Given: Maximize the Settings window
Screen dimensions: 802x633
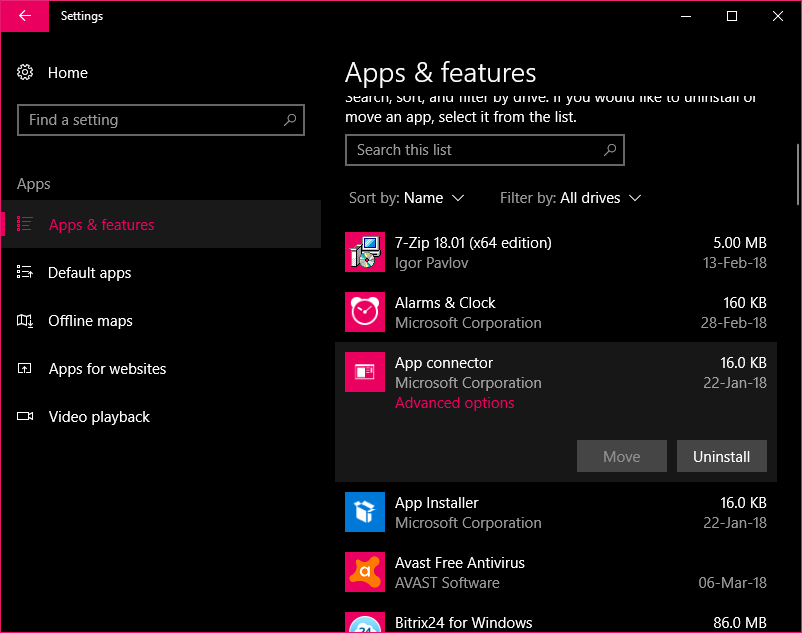Looking at the screenshot, I should [732, 16].
